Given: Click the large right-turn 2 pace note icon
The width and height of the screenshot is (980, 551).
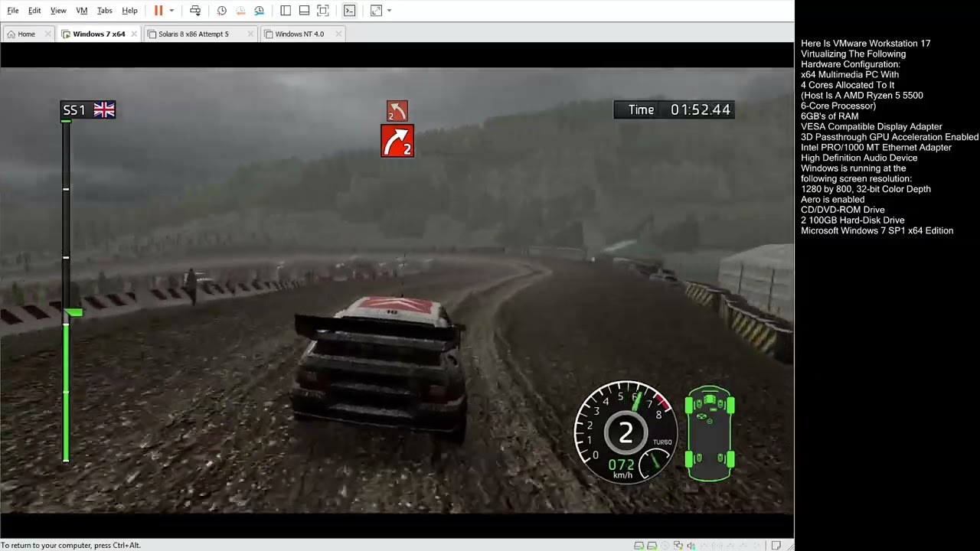Looking at the screenshot, I should [397, 141].
